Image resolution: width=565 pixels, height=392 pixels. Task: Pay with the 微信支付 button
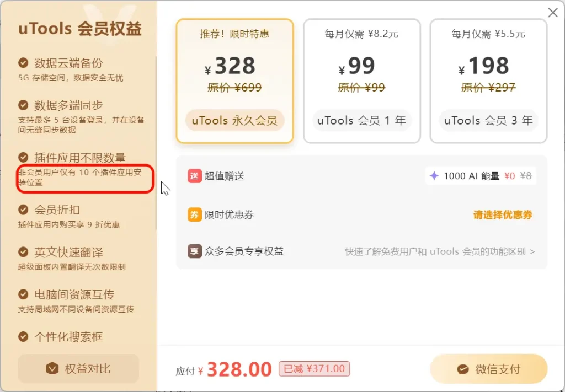tap(488, 369)
